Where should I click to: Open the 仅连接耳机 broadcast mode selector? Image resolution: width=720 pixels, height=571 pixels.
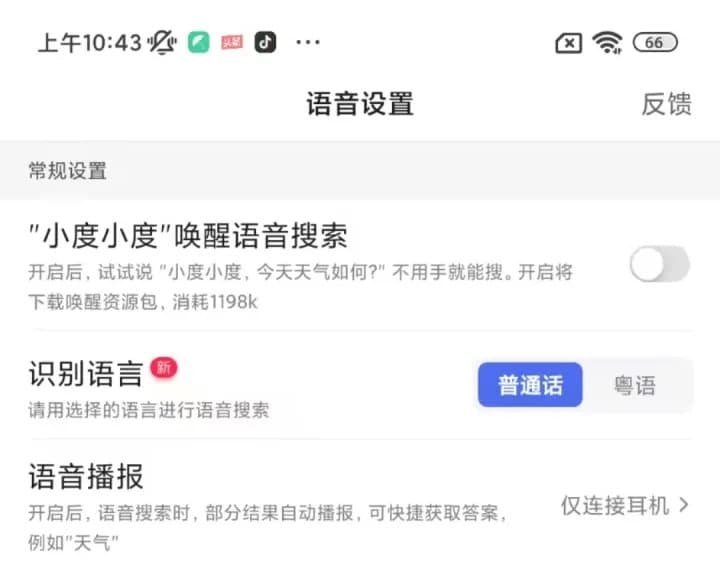point(624,505)
